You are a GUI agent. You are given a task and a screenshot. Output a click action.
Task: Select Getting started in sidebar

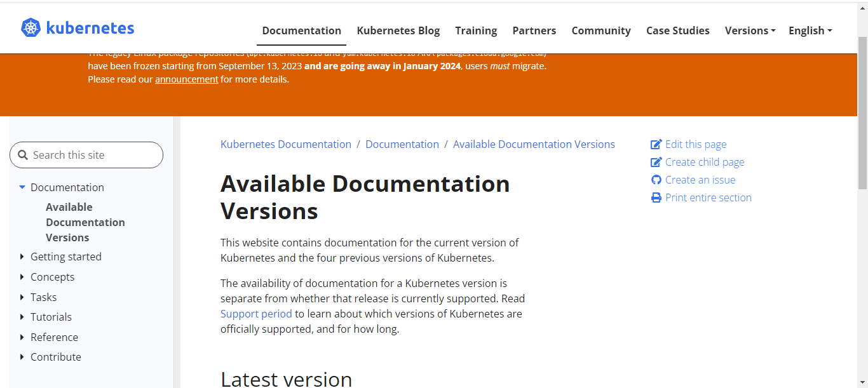click(66, 257)
